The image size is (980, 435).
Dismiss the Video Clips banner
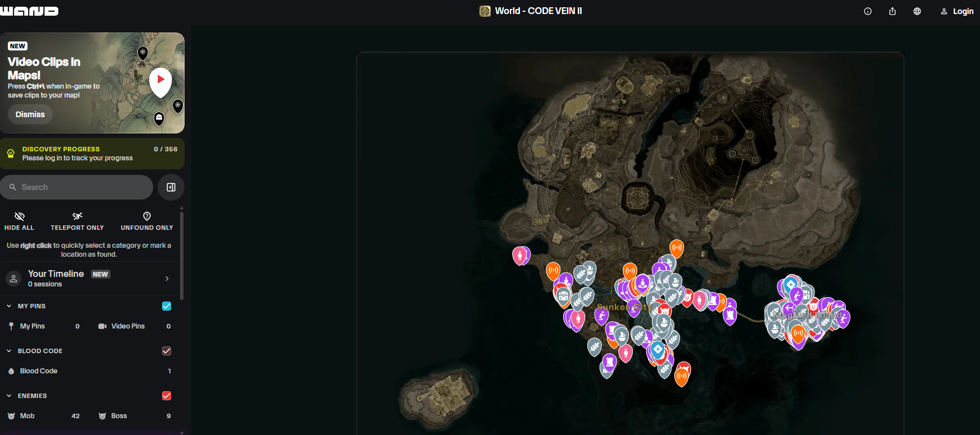coord(30,114)
